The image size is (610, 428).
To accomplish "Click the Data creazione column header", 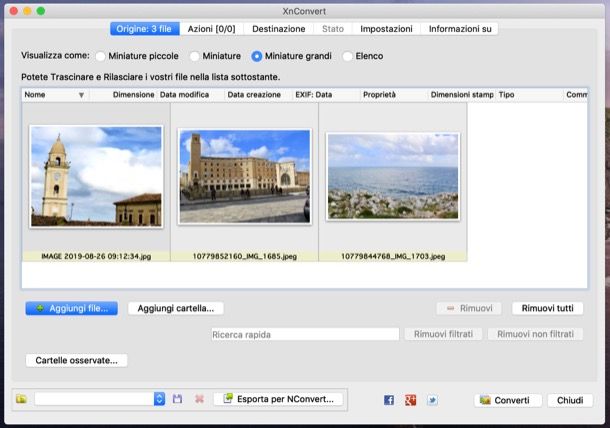I will (x=258, y=95).
